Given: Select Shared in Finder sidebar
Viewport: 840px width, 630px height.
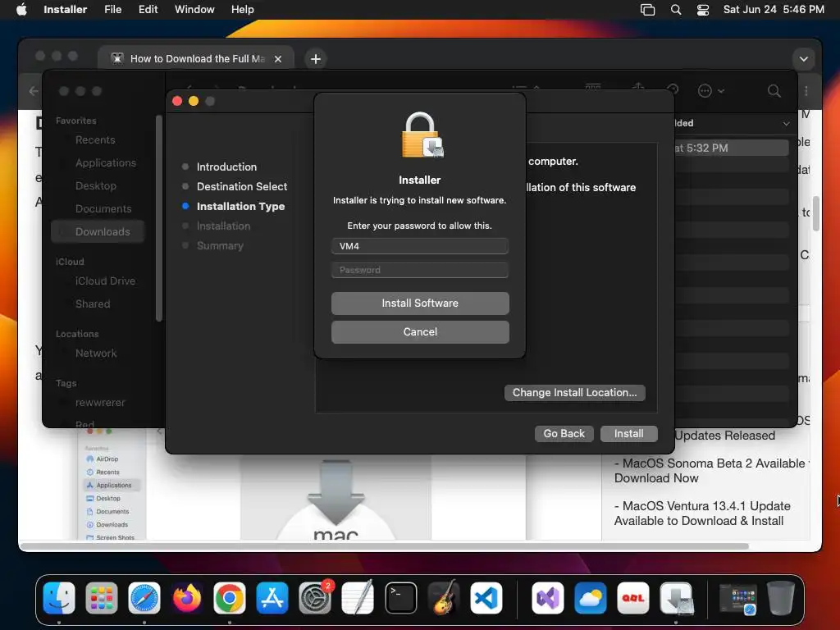Looking at the screenshot, I should (x=92, y=304).
